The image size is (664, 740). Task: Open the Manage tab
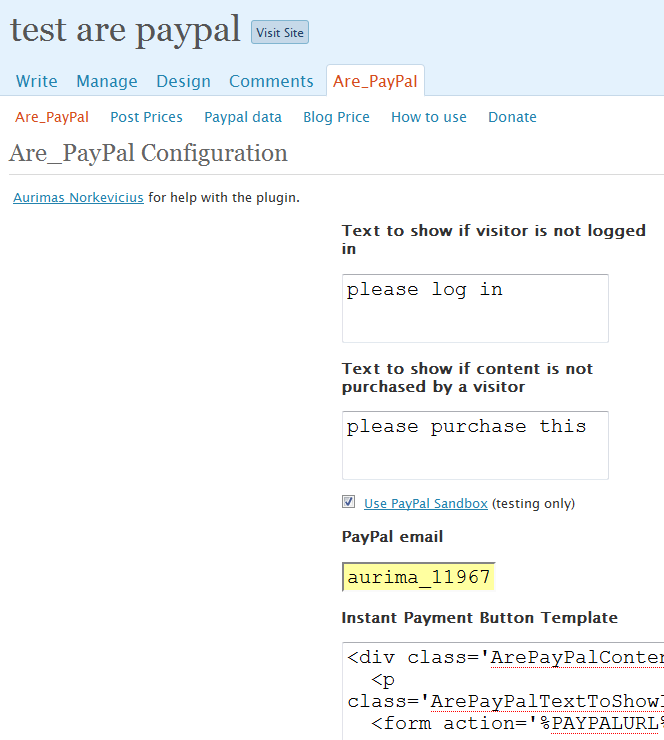[107, 81]
